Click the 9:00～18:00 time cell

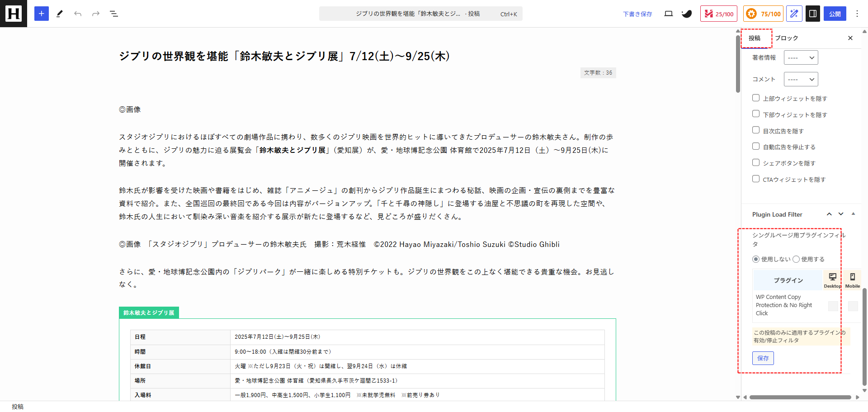(x=417, y=351)
